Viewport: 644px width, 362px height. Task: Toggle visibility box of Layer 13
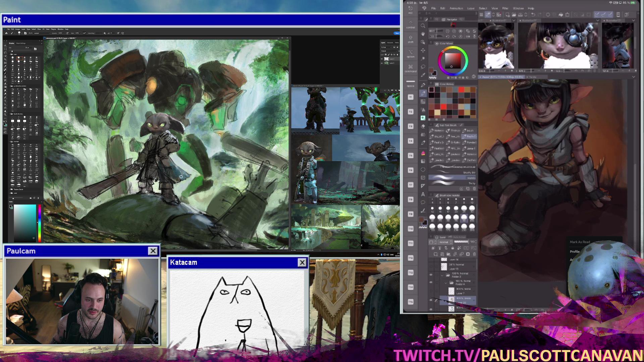coord(431,267)
